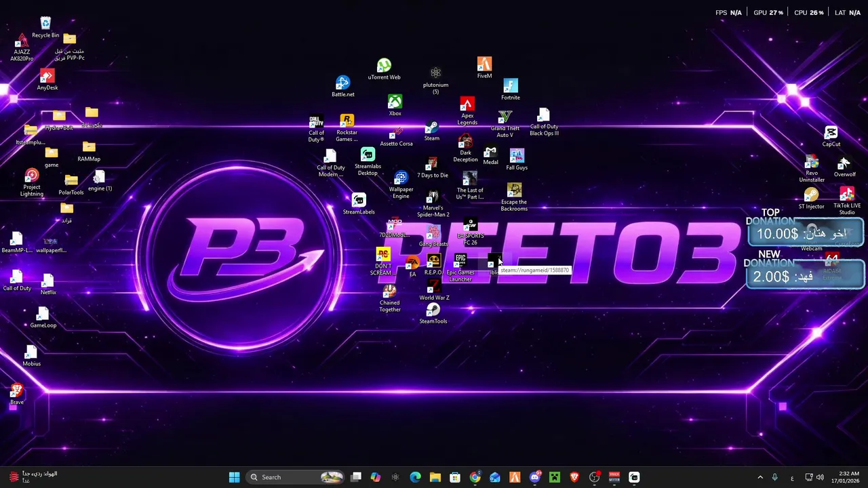Select the Call of Duty Black Ops III file
Image resolution: width=868 pixels, height=488 pixels.
coord(544,122)
